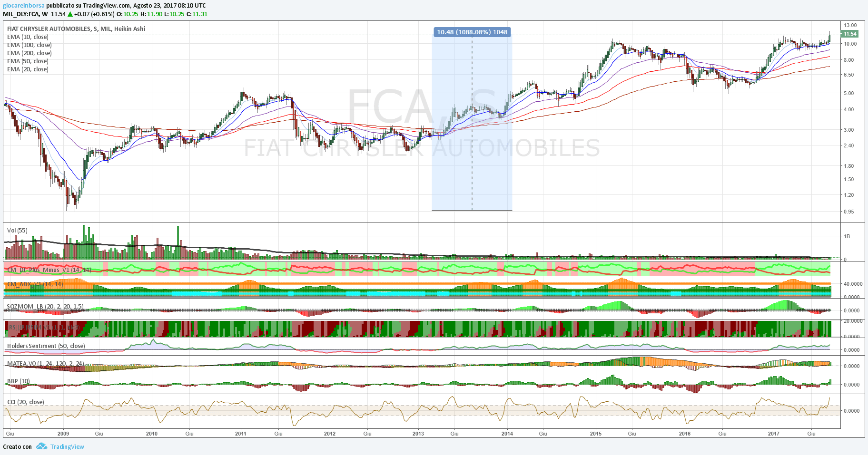Click the 1B volume scale label

(847, 236)
